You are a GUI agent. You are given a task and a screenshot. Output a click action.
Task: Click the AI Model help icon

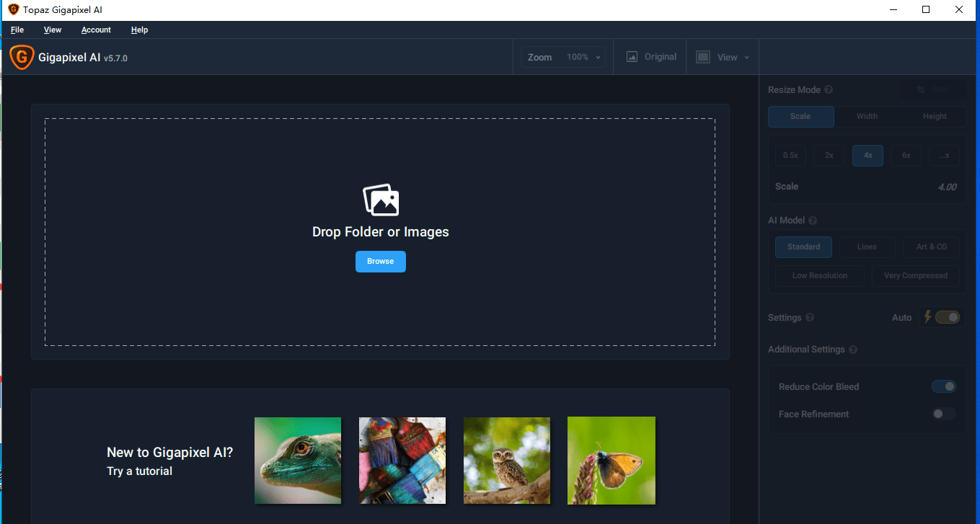[813, 221]
